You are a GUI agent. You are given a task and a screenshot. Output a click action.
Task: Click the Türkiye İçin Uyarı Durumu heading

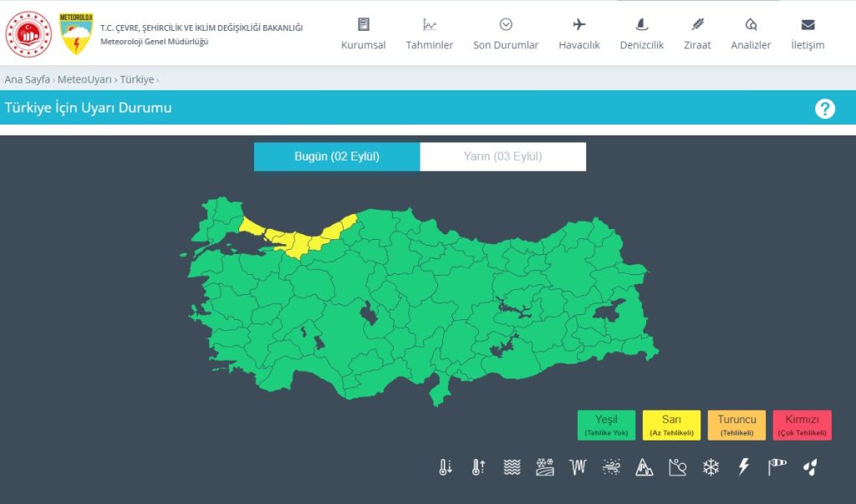88,108
